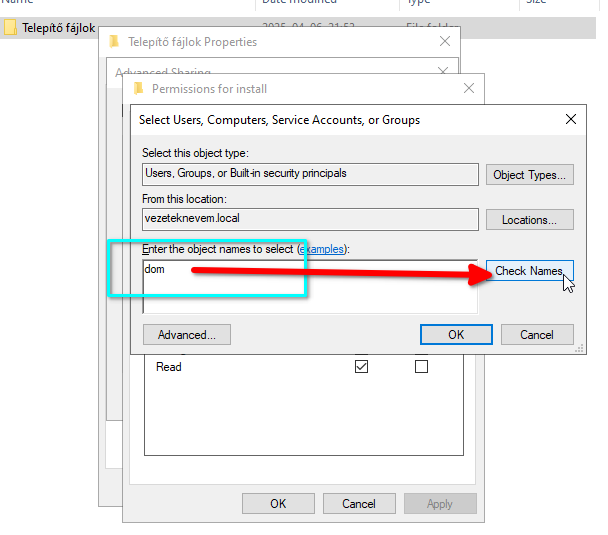Focus the object names text box containing 'dom'
The image size is (608, 535).
tap(310, 286)
